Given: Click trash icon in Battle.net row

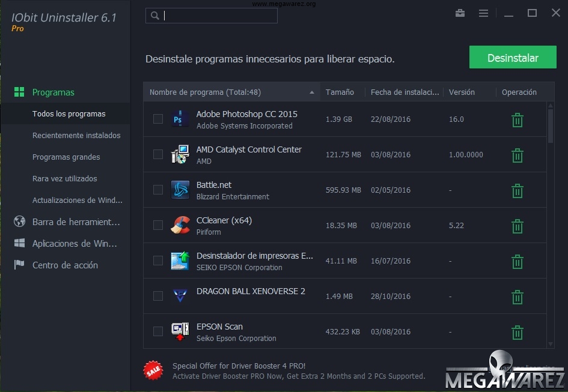Looking at the screenshot, I should click(x=518, y=191).
